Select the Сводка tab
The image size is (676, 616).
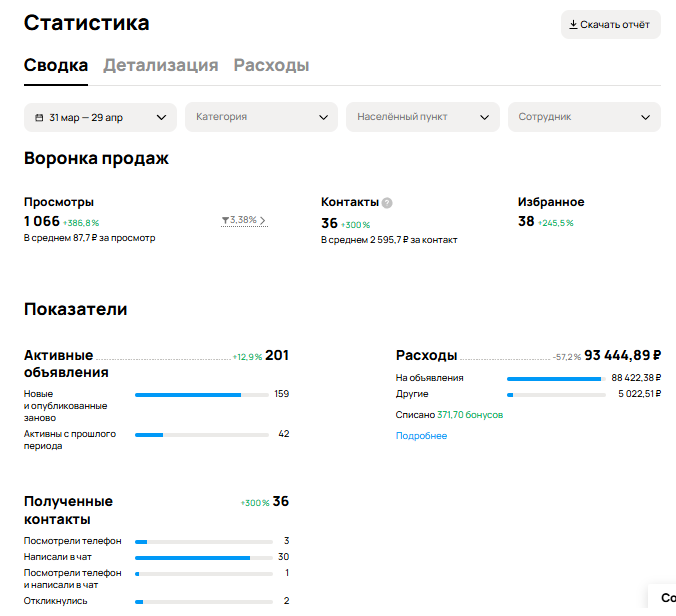click(56, 66)
